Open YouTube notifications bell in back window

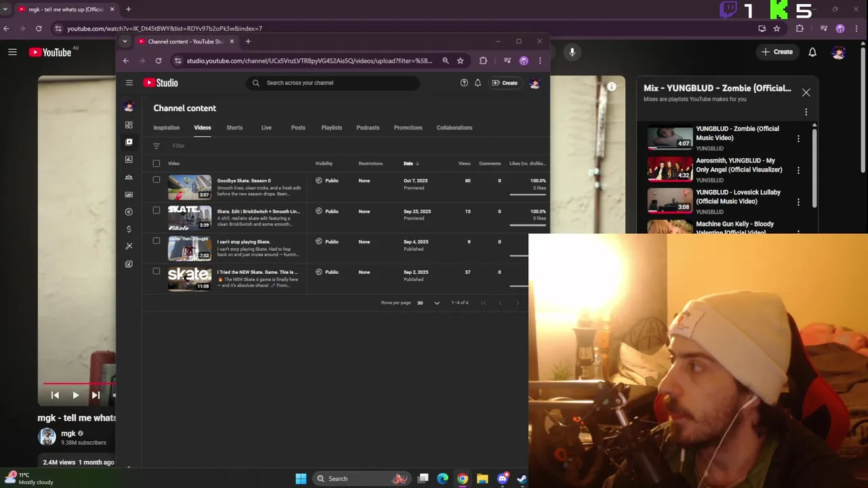tap(812, 52)
